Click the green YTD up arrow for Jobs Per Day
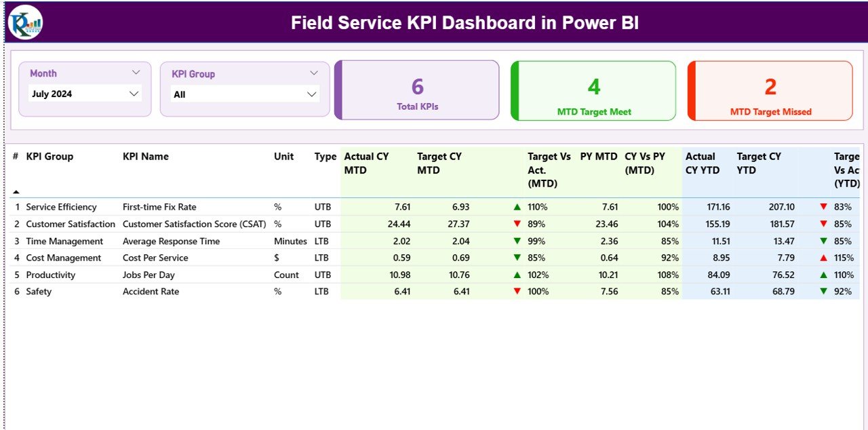Screen dimensions: 868x430 point(823,275)
